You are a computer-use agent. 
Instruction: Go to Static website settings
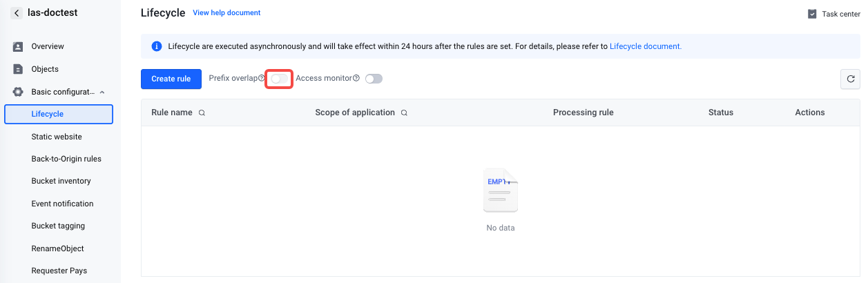coord(57,137)
